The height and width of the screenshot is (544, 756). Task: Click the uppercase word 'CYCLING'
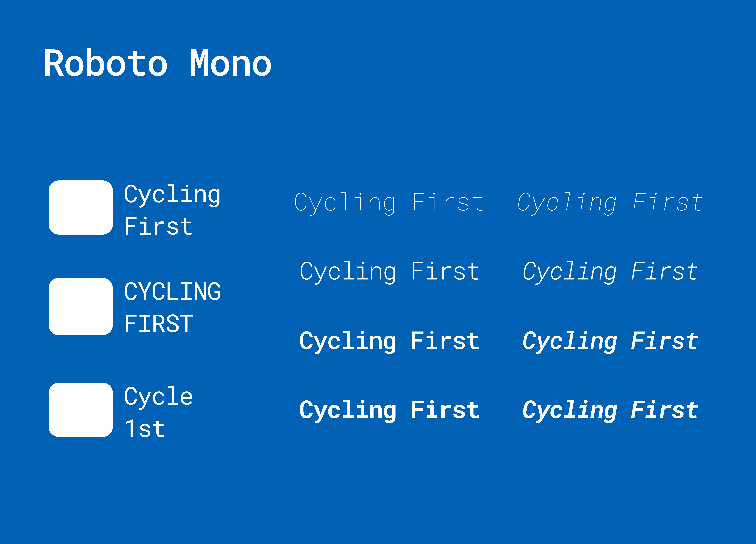pyautogui.click(x=172, y=291)
